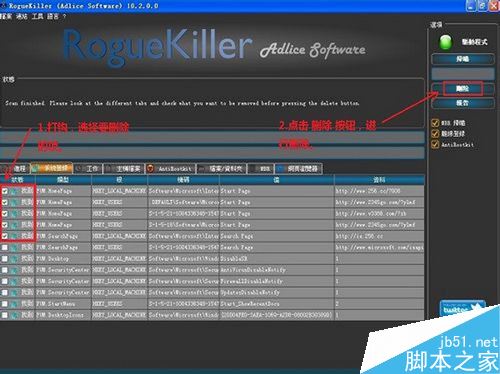500x374 pixels.
Task: Switch to the hosts file tab
Action: click(x=124, y=169)
